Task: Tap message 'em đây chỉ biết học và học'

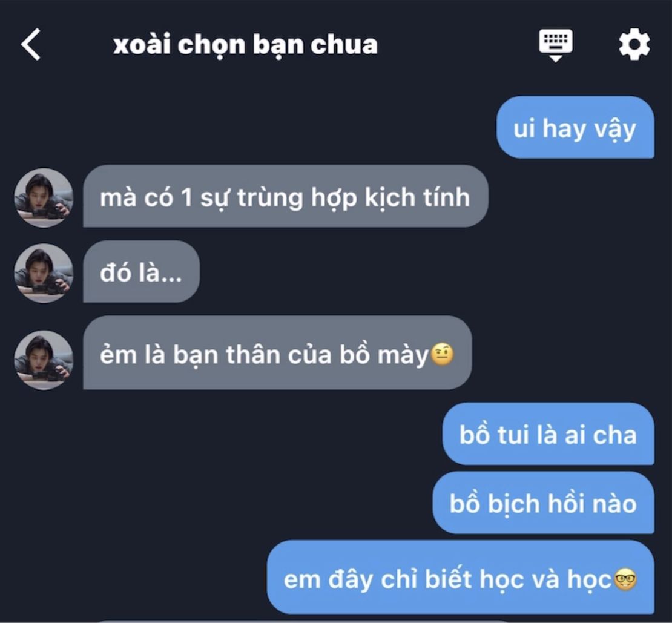Action: [x=461, y=577]
